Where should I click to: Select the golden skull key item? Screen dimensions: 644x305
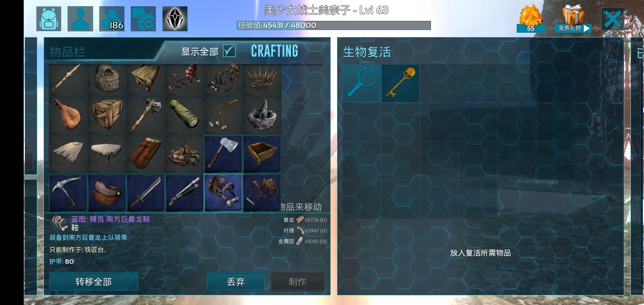[x=401, y=83]
